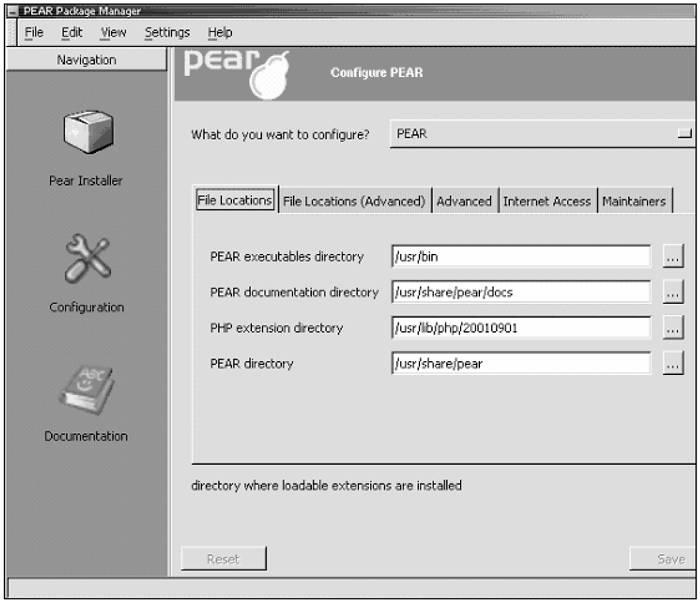This screenshot has height=603, width=700.
Task: Focus the PEAR directory input field
Action: [x=521, y=363]
